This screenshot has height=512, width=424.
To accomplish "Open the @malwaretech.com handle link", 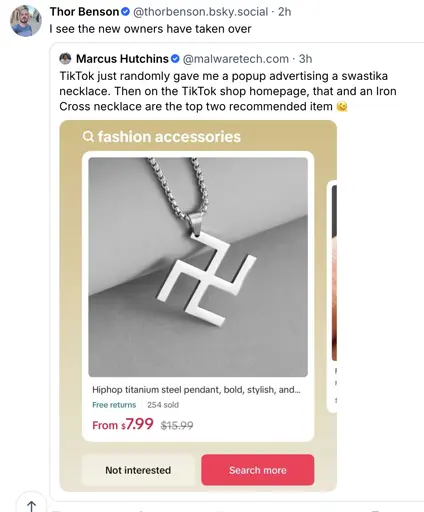I will 236,59.
